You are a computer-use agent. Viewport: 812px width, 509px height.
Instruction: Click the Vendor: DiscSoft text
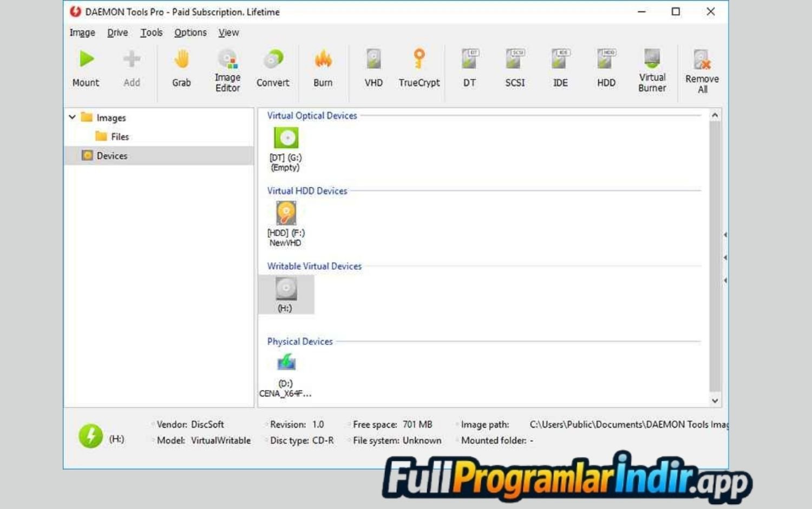coord(190,425)
